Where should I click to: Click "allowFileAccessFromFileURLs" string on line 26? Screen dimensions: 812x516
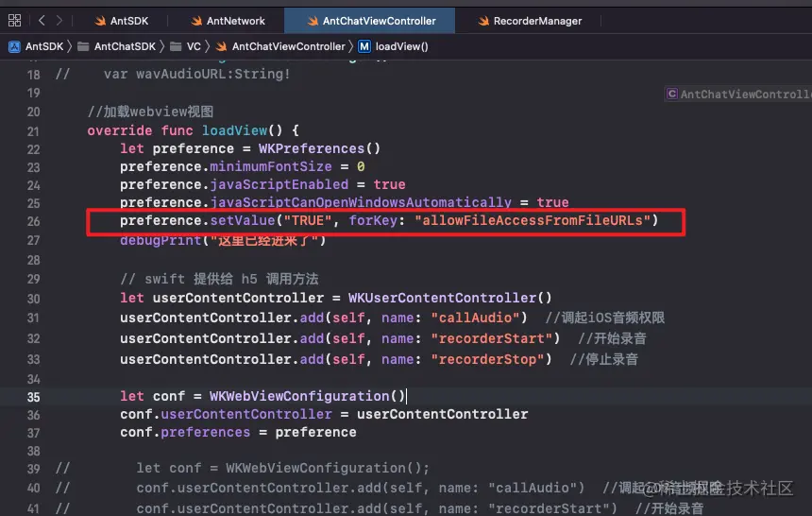[x=533, y=220]
